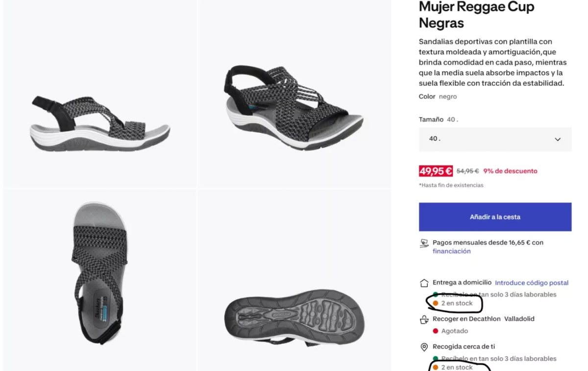
Task: Click the green dot under Entrega a domicilio
Action: [x=436, y=295]
